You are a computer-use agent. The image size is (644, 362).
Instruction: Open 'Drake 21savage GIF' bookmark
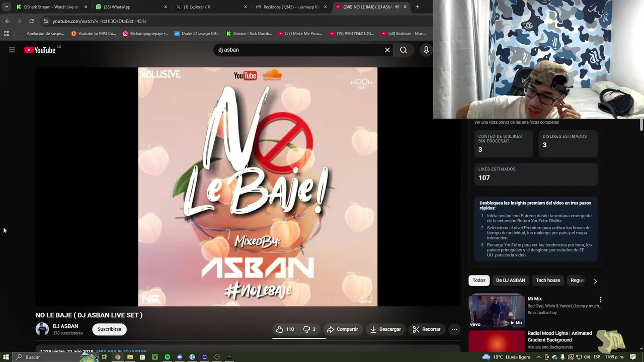tap(197, 34)
